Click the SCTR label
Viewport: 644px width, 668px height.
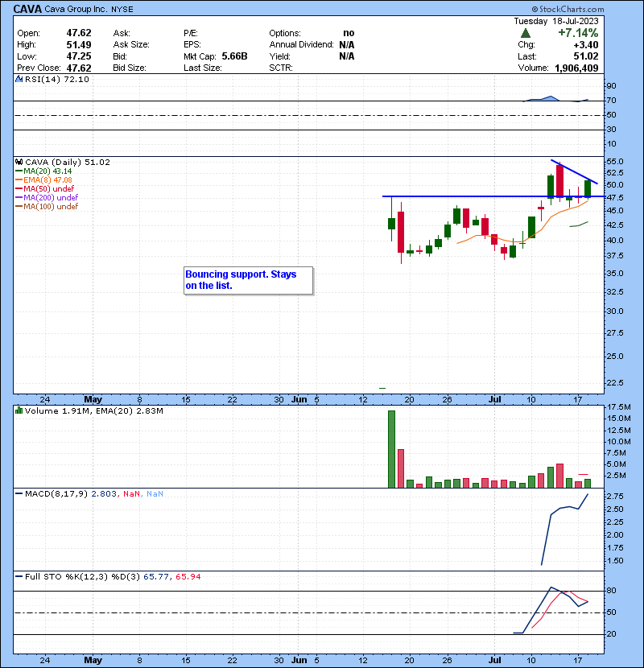click(281, 68)
